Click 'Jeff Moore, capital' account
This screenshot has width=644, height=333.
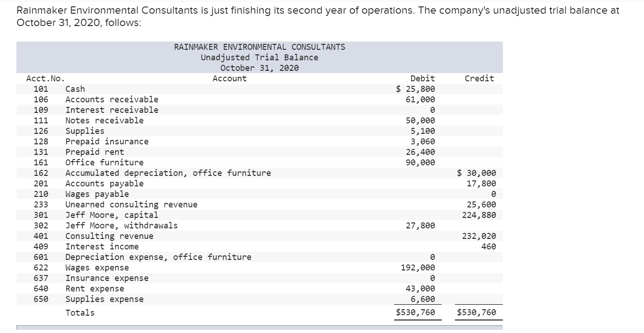tap(112, 215)
